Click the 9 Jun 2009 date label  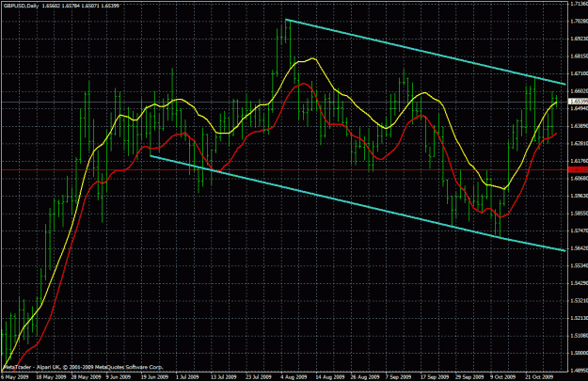119,376
